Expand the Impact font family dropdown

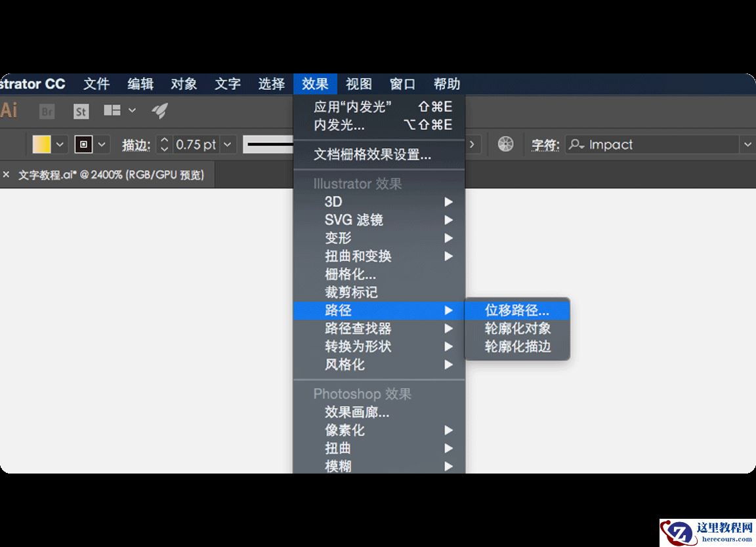coord(749,144)
